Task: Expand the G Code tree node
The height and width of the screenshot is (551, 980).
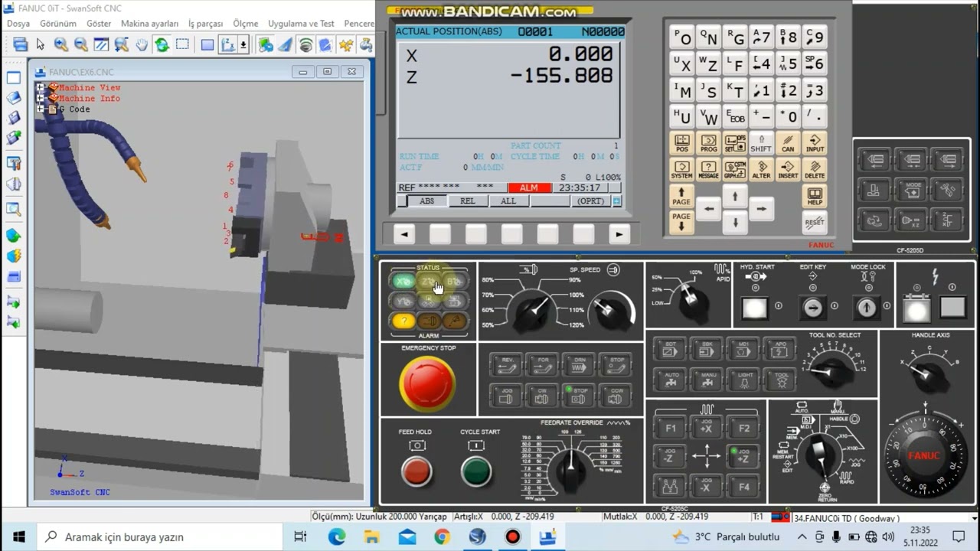Action: point(41,109)
